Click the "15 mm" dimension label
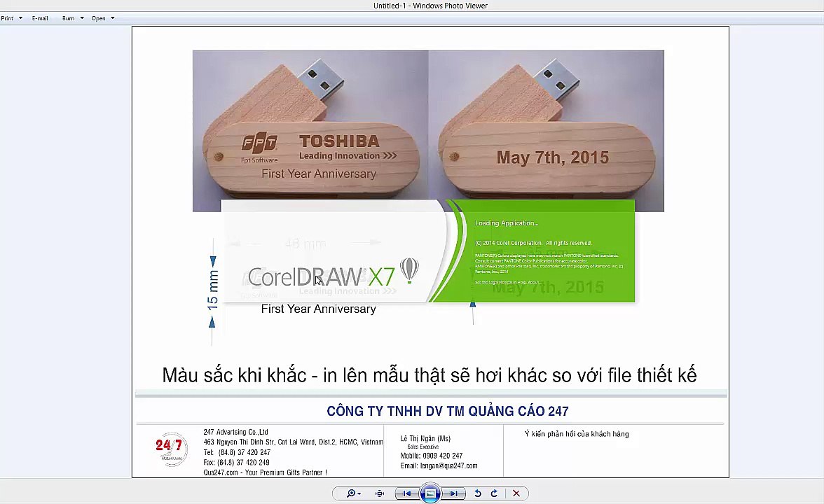This screenshot has width=824, height=504. [x=213, y=290]
